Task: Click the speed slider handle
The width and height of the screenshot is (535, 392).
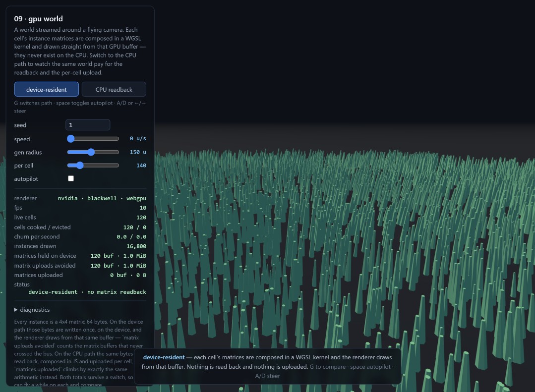Action: click(70, 139)
